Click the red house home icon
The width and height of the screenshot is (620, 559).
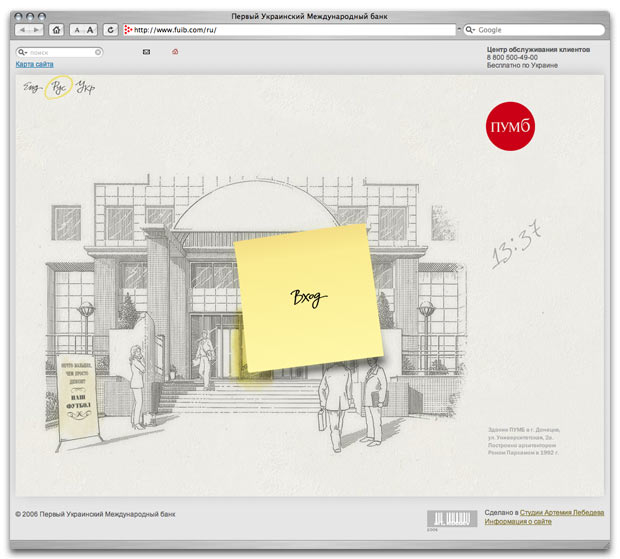coord(175,51)
